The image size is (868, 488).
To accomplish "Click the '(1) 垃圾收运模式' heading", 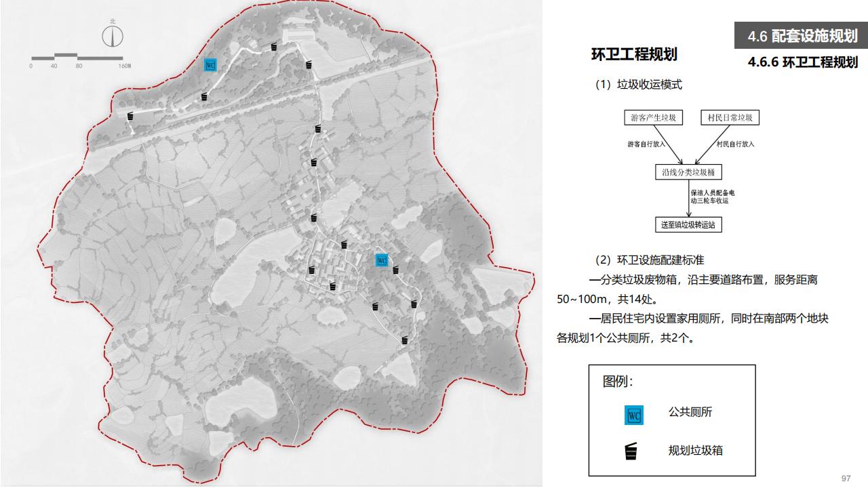I will pos(638,85).
